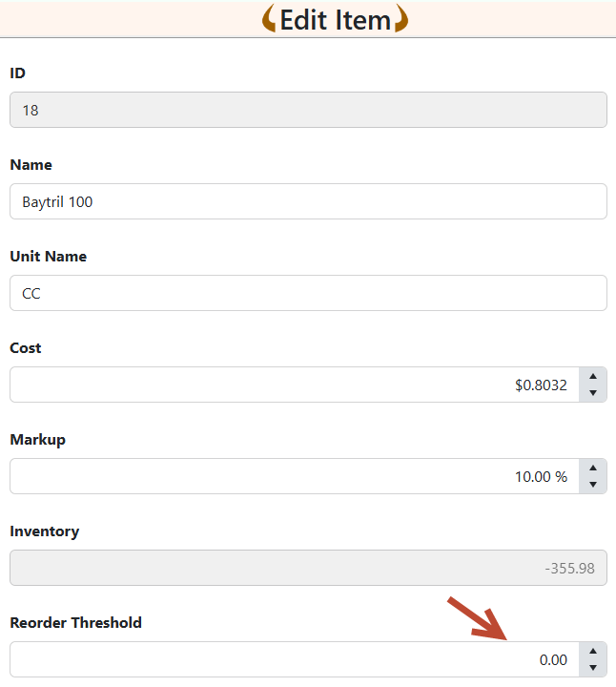Click the left horn icon in the header
The image size is (616, 687).
click(269, 19)
